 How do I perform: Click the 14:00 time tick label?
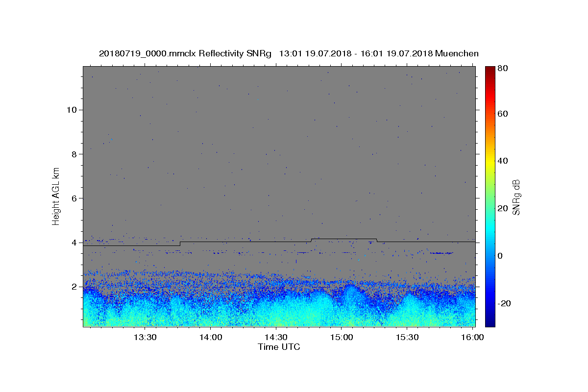211,337
